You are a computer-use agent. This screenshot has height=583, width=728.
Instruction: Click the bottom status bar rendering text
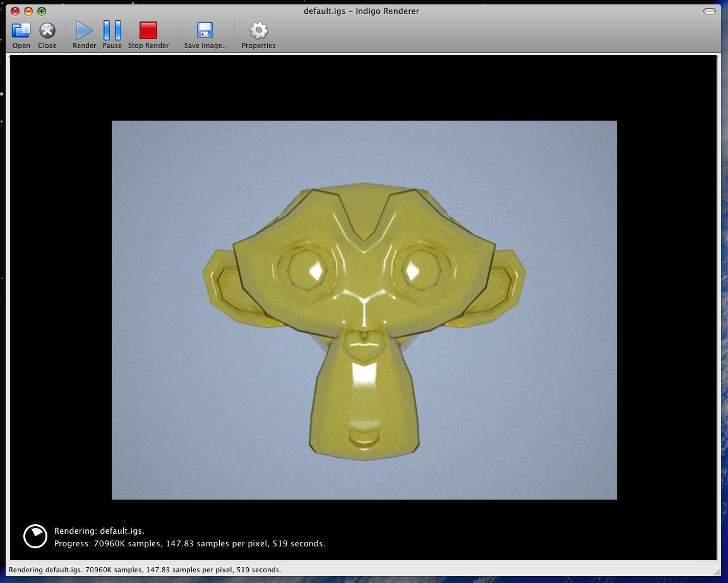(x=145, y=570)
